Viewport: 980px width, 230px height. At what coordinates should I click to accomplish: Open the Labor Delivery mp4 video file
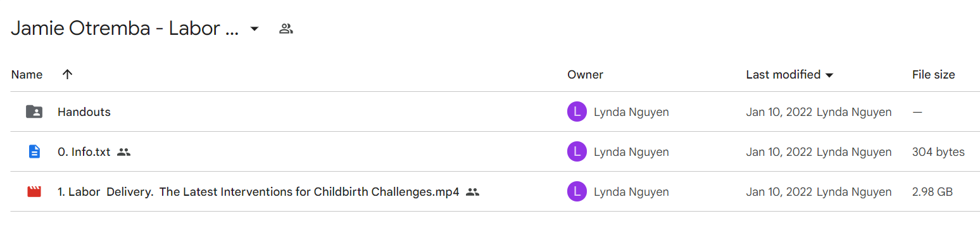pos(258,192)
